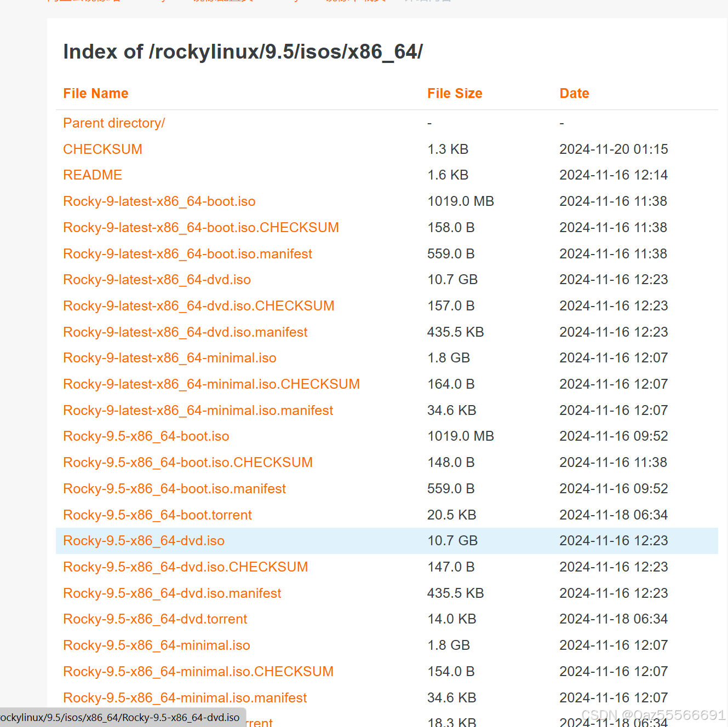Open Rocky-9-latest-x86_64-dvd.iso.CHECKSUM
The image size is (728, 727).
[x=198, y=305]
